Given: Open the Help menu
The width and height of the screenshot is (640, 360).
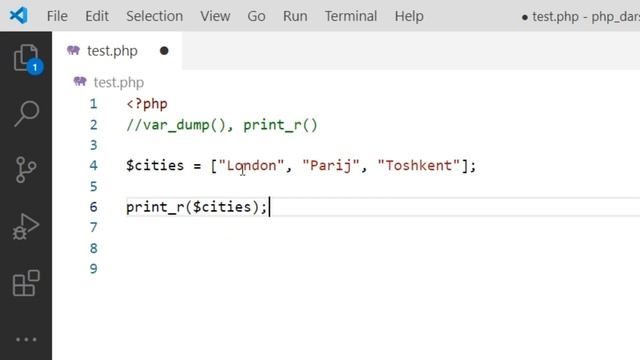Looking at the screenshot, I should 409,16.
